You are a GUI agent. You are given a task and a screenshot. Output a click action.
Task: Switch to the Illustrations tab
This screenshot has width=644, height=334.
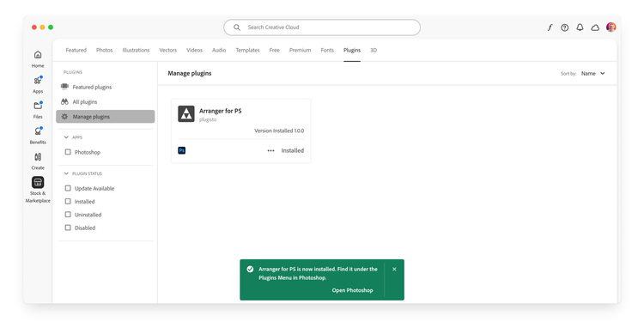pos(136,50)
